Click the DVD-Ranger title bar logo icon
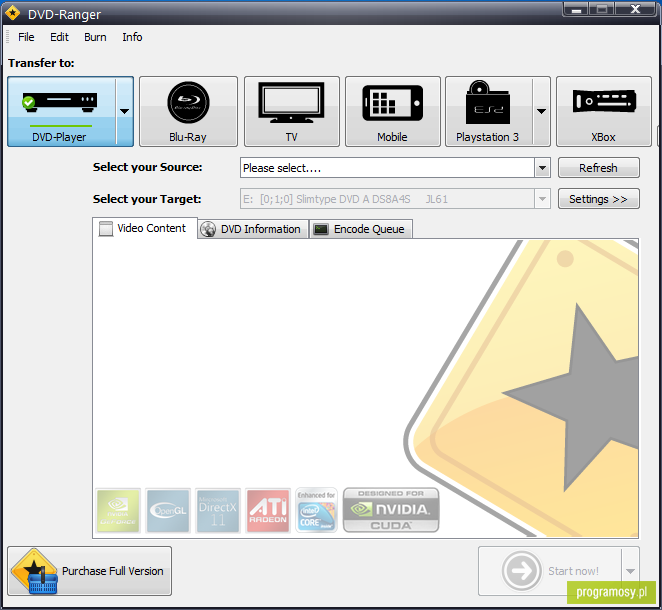Screen dimensions: 662x610 [x=13, y=14]
